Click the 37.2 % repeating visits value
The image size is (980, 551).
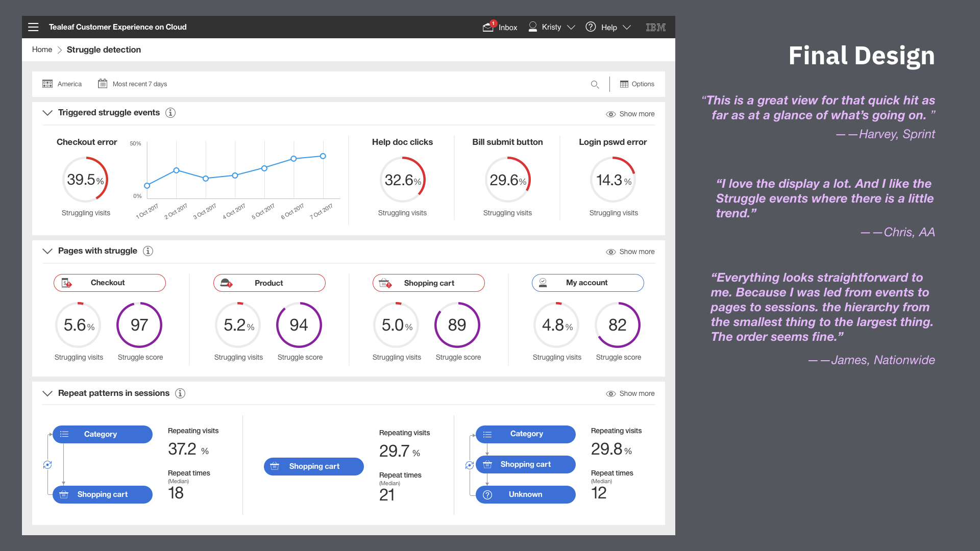tap(188, 449)
